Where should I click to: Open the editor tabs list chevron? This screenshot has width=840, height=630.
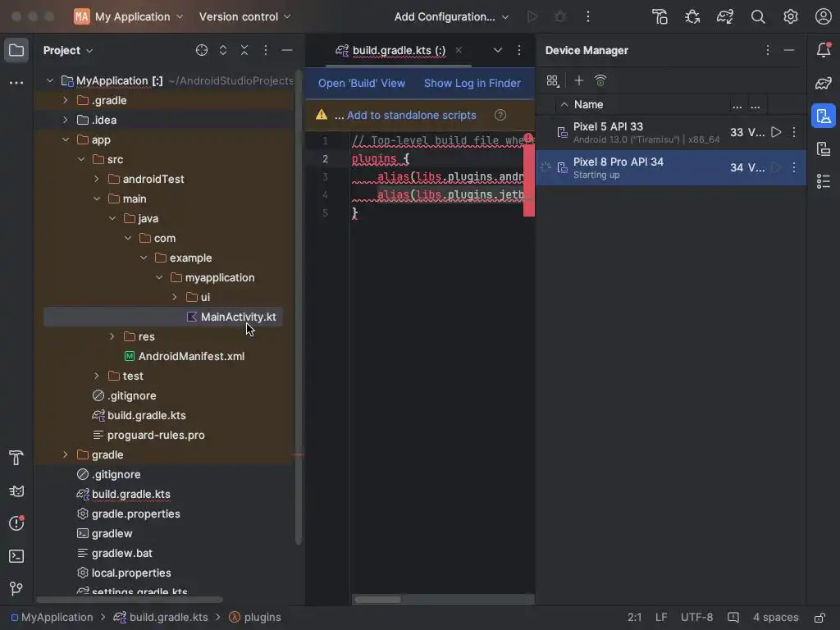pos(498,50)
